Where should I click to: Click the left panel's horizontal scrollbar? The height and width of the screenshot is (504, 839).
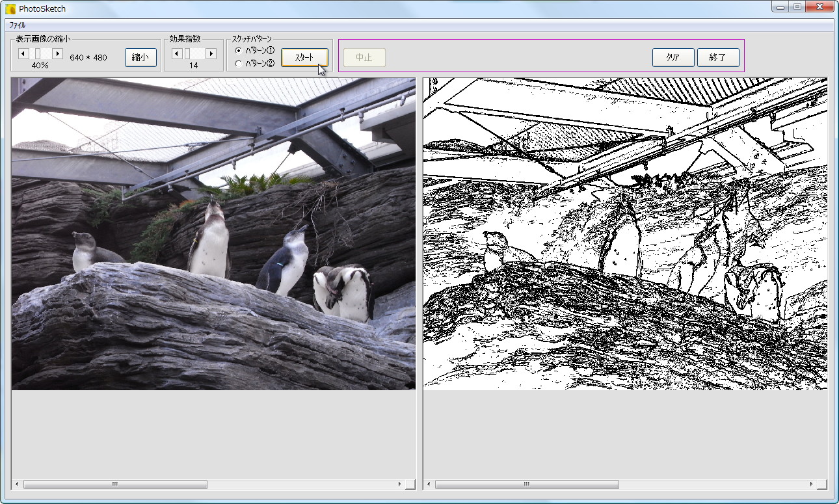[x=114, y=484]
